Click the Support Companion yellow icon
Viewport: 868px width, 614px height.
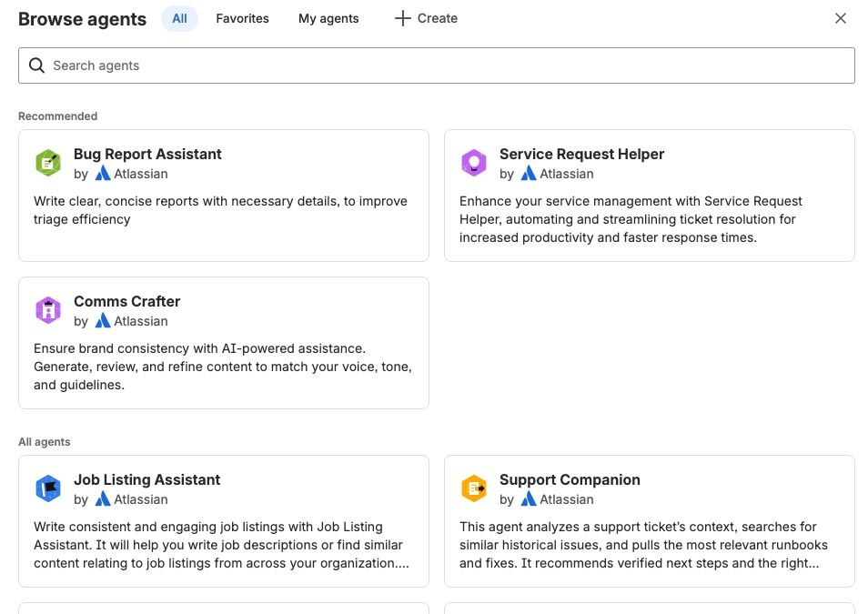coord(474,488)
